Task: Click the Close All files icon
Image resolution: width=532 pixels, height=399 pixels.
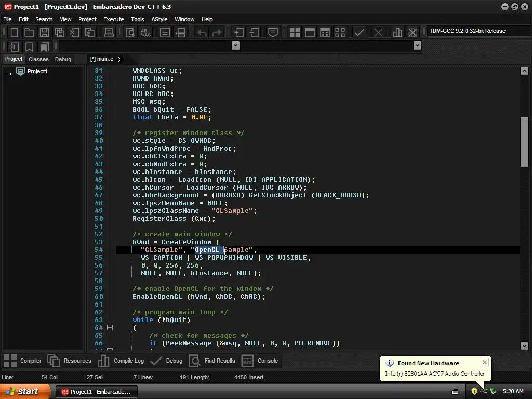Action: tap(89, 33)
